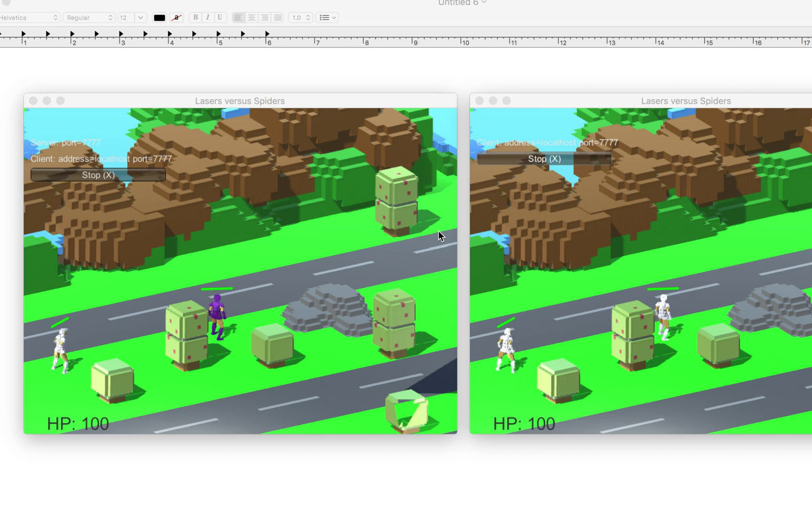
Task: Expand the font size 12 dropdown arrow
Action: pos(140,17)
